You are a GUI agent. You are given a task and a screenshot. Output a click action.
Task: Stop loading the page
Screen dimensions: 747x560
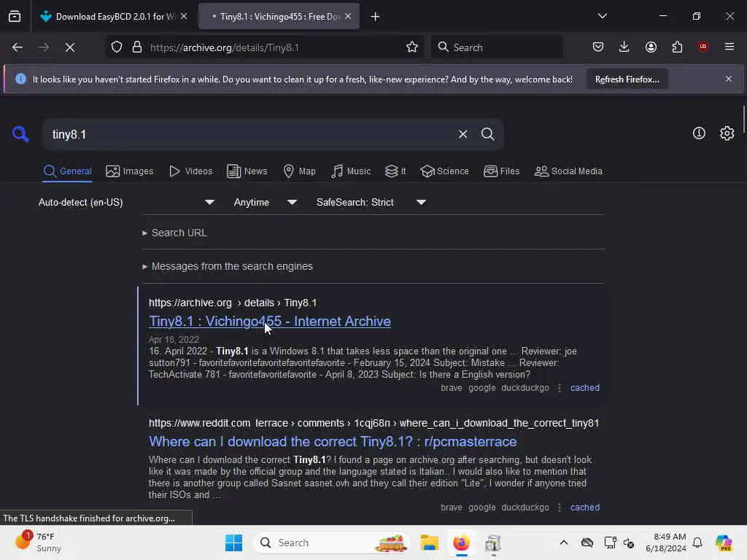point(70,47)
